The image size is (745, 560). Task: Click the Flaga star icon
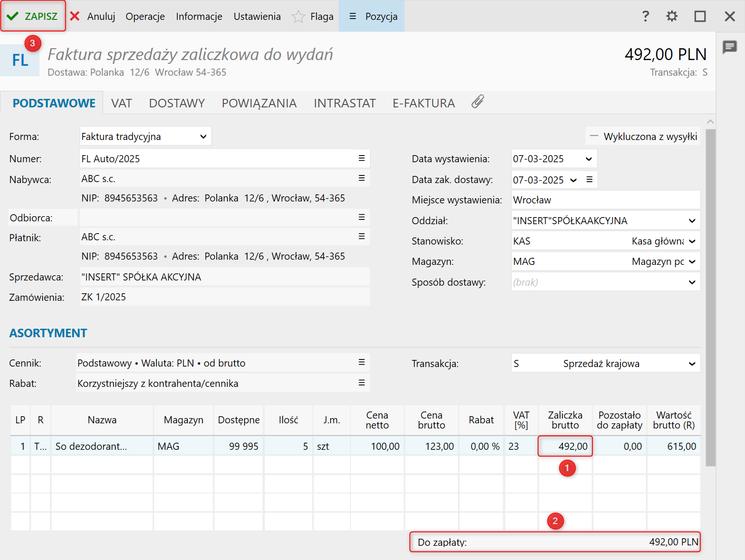(298, 17)
